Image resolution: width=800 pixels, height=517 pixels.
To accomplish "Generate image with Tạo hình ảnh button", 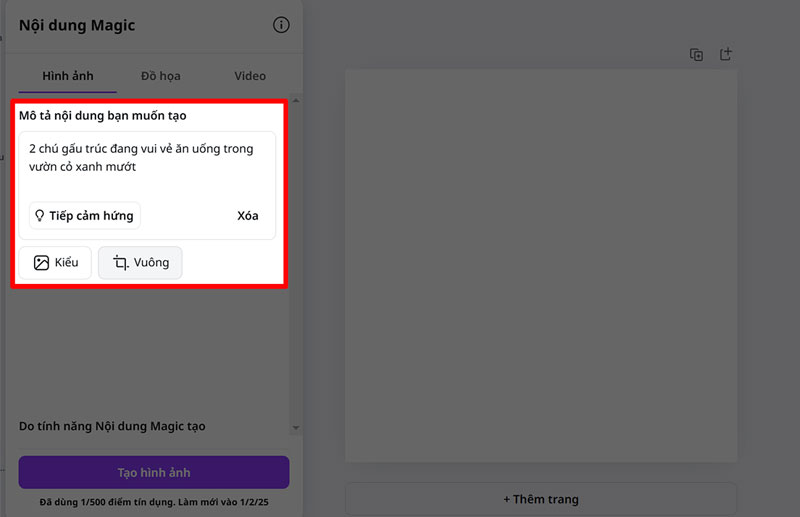I will click(154, 472).
